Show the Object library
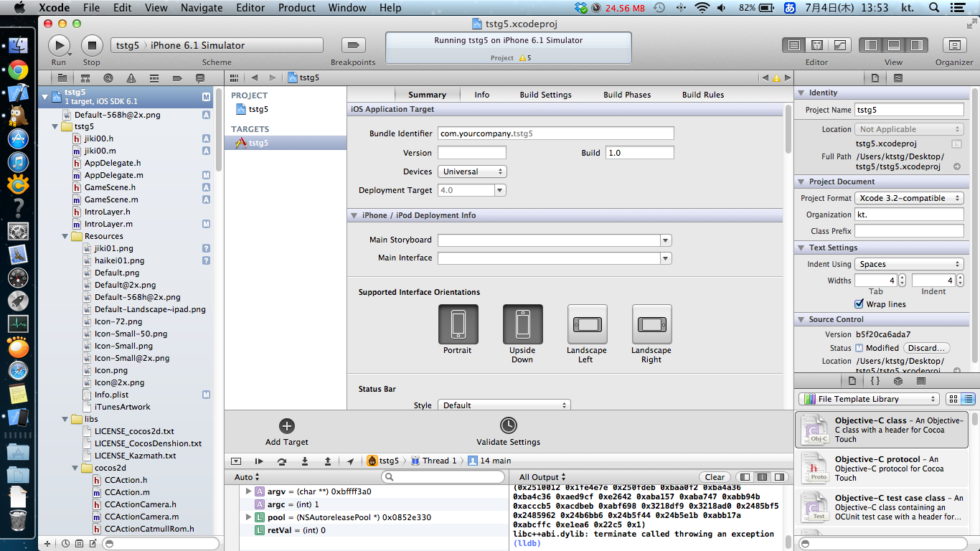The image size is (980, 551). (x=898, y=381)
